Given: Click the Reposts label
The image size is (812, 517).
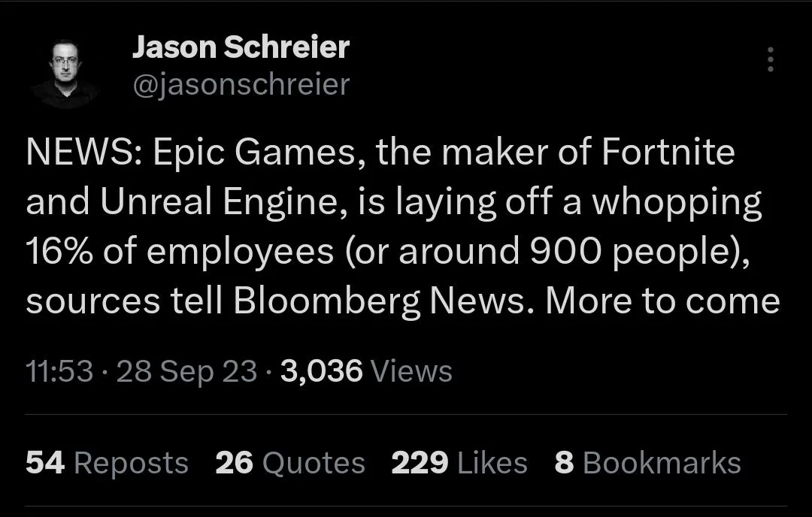Looking at the screenshot, I should pos(132,463).
